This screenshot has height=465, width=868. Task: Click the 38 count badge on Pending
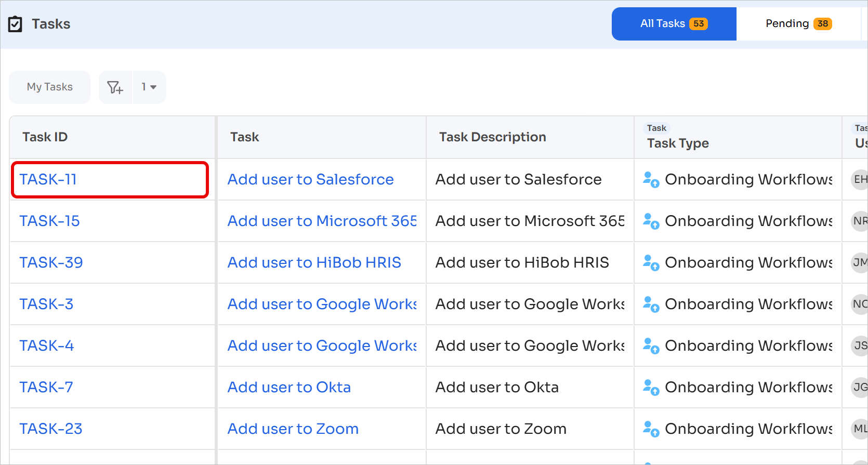point(823,24)
